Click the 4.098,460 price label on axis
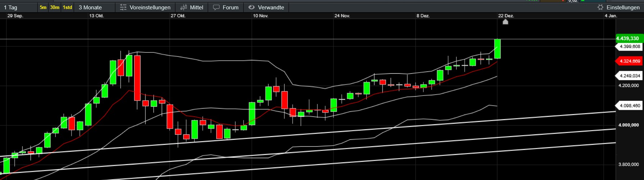This screenshot has width=644, height=180. pyautogui.click(x=630, y=106)
